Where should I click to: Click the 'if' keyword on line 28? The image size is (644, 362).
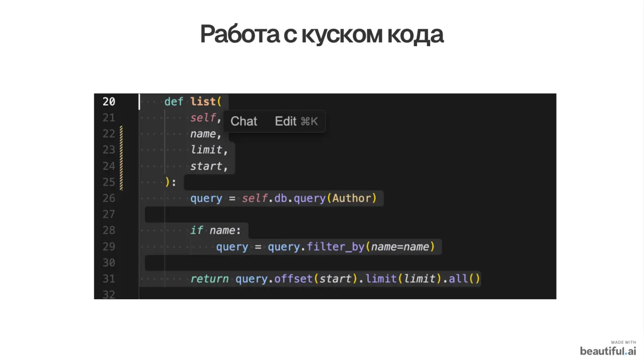pos(197,230)
